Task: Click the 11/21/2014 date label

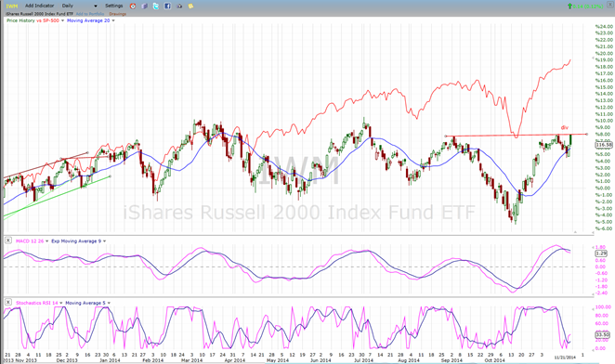Action: [565, 357]
